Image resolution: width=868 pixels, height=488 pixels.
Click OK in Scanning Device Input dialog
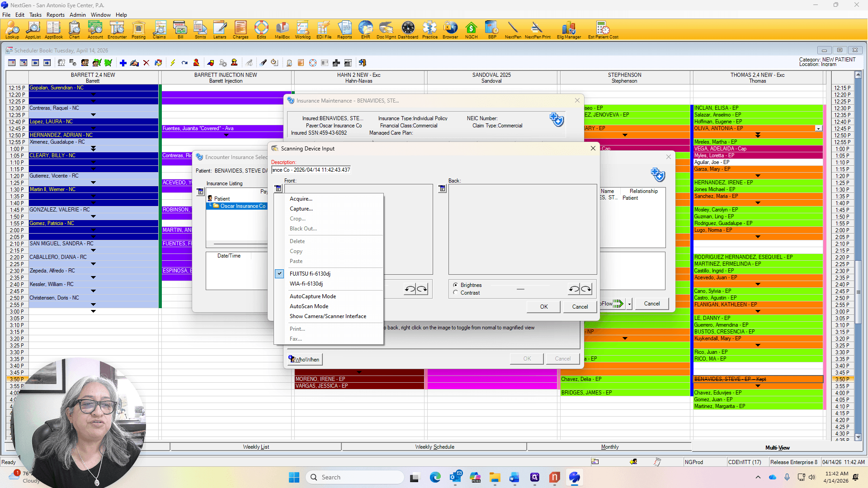click(x=544, y=307)
